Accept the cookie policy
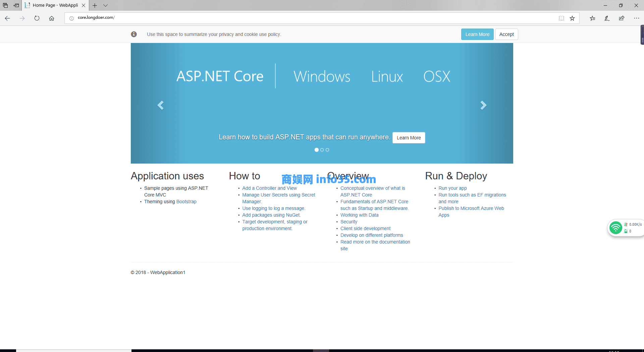This screenshot has height=352, width=644. click(x=506, y=34)
